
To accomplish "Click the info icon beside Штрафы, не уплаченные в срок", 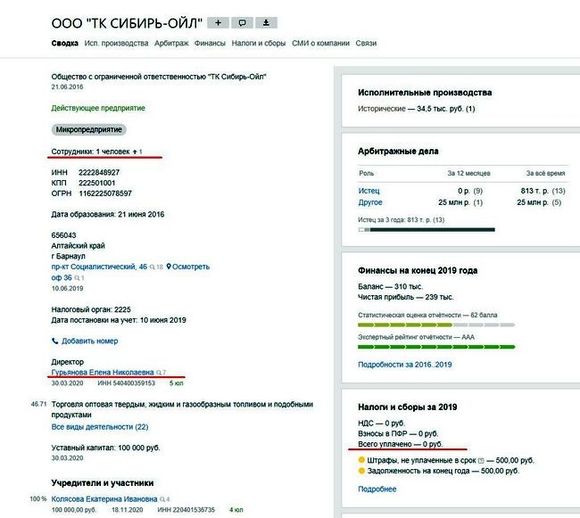I will coord(481,461).
